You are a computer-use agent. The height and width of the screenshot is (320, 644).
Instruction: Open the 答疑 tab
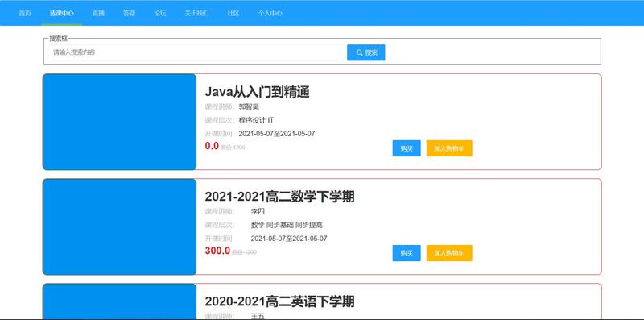(129, 13)
